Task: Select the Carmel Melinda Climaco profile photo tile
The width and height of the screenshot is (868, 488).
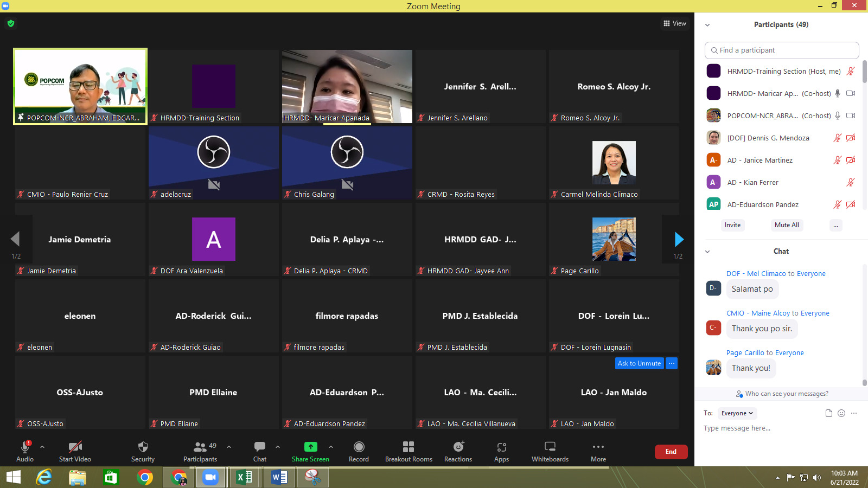Action: (x=614, y=163)
